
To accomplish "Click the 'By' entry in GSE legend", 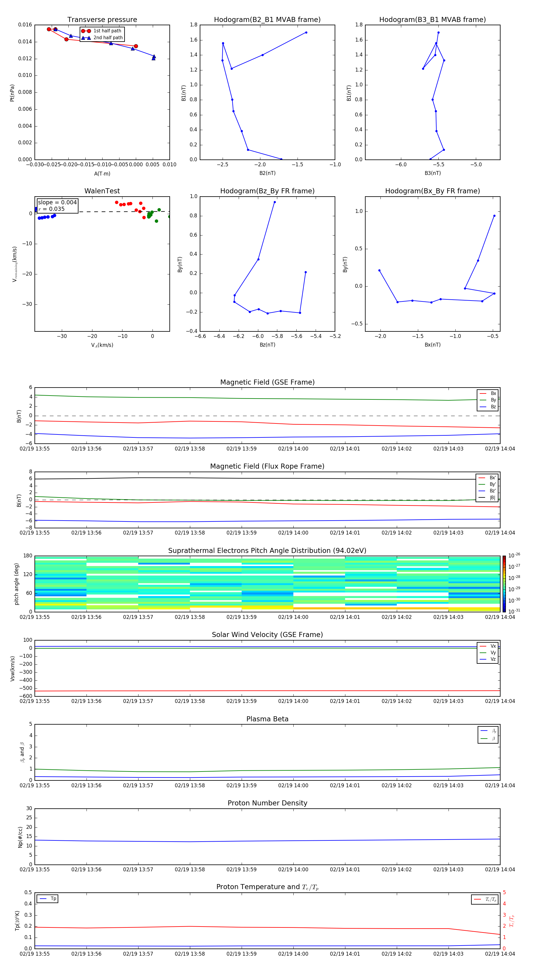I will [488, 400].
